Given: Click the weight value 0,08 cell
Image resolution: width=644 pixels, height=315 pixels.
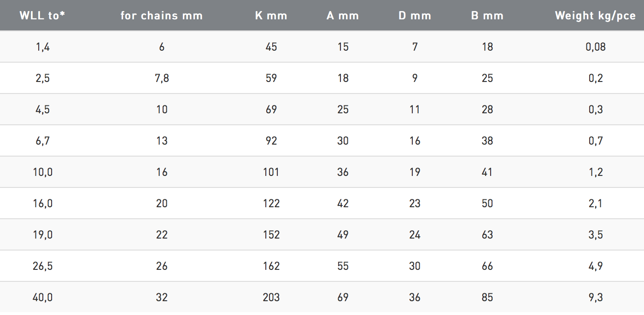Looking at the screenshot, I should 596,47.
